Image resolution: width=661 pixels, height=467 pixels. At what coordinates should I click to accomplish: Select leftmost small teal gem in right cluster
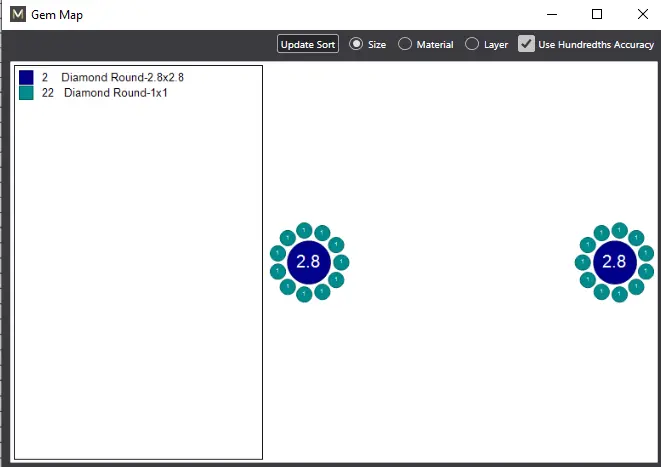tap(582, 262)
